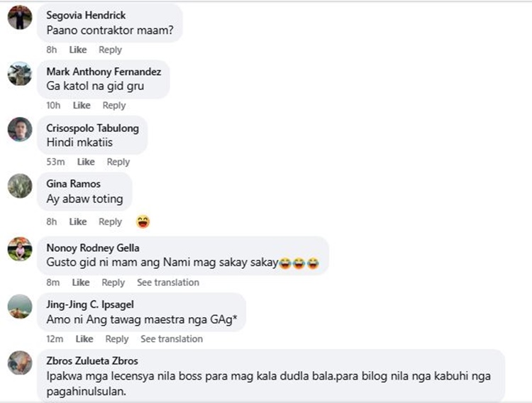Open the 10h timestamp on Fernandez's comment
Viewport: 532px width, 403px height.
point(53,106)
